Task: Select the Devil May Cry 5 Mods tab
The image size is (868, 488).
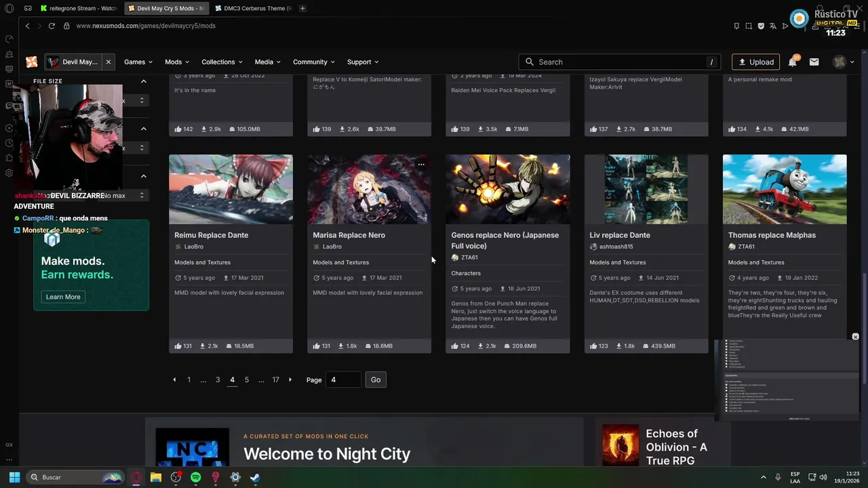Action: [x=165, y=8]
